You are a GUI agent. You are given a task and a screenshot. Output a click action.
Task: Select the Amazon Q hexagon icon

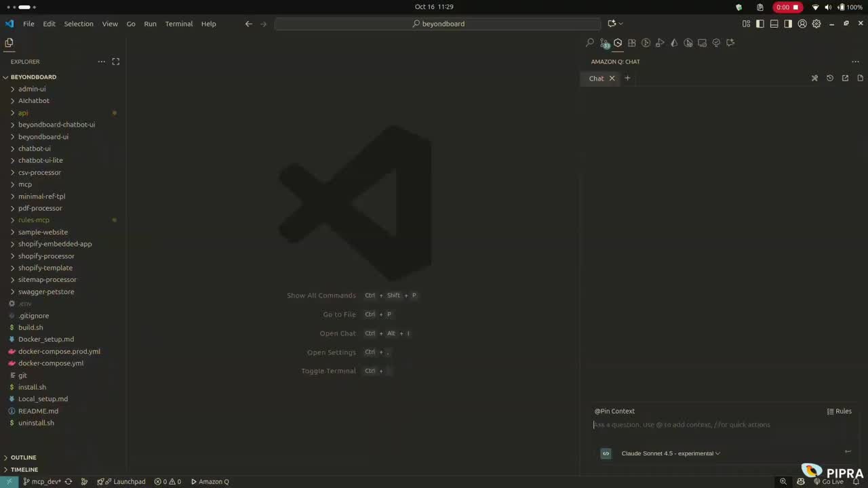pos(618,43)
